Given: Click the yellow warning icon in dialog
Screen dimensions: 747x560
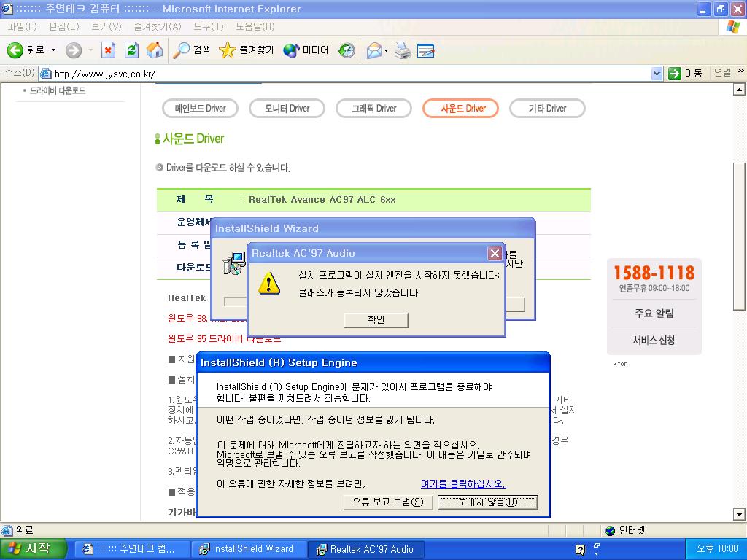Looking at the screenshot, I should (269, 283).
